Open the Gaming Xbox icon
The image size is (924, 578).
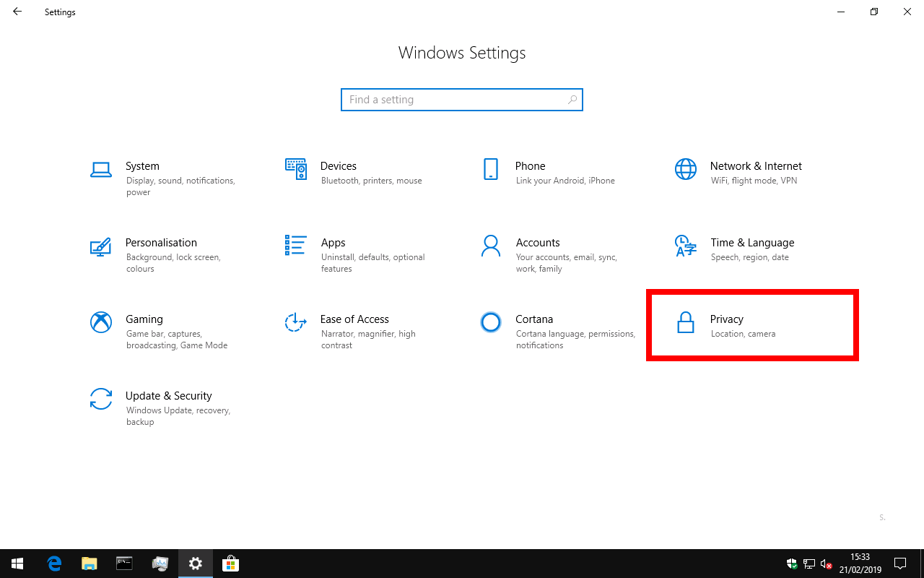coord(100,322)
